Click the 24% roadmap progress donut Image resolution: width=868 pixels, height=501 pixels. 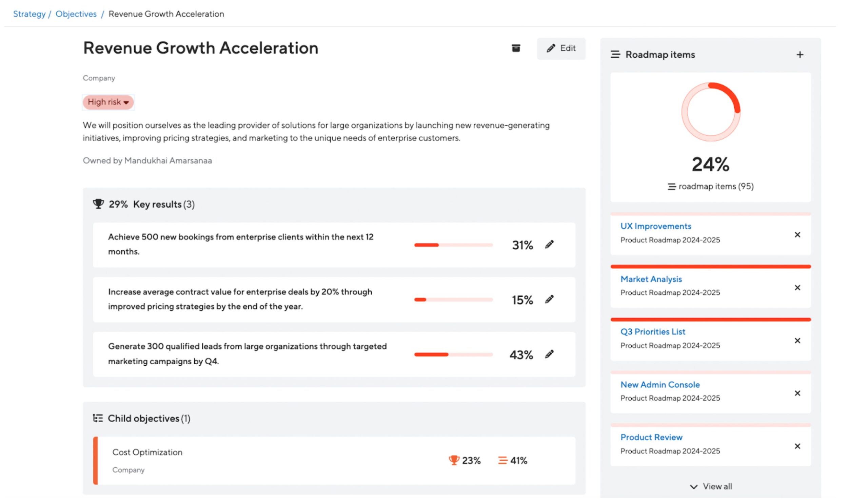[710, 112]
